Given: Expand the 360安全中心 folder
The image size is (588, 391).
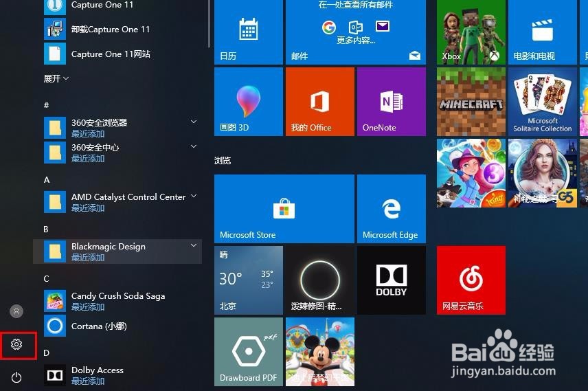Looking at the screenshot, I should coord(117,153).
